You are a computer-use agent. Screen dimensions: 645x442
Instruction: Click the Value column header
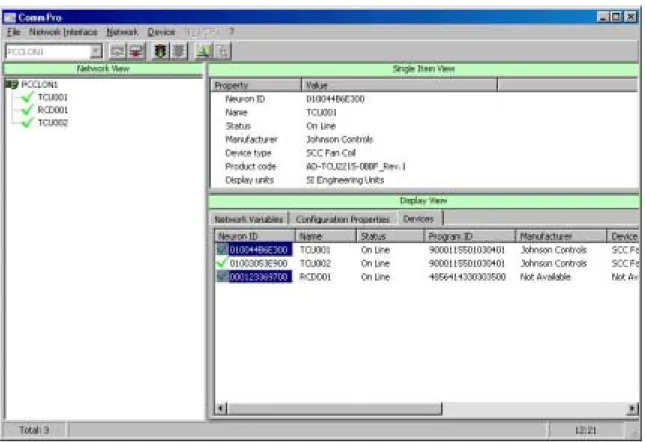pos(399,85)
